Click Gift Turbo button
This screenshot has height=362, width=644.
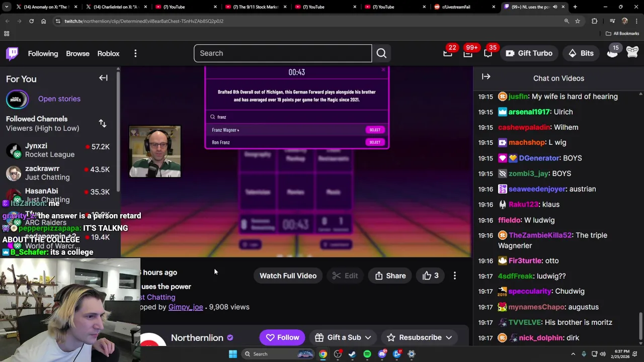529,53
